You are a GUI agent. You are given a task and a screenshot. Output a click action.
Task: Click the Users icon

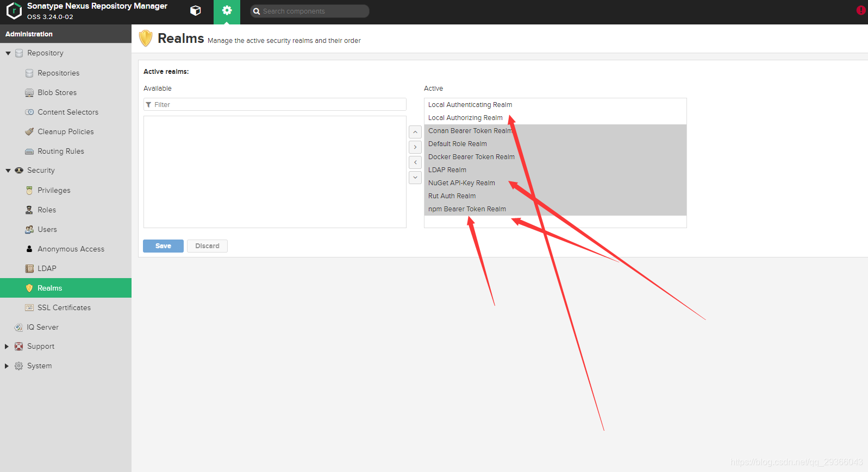pos(29,230)
